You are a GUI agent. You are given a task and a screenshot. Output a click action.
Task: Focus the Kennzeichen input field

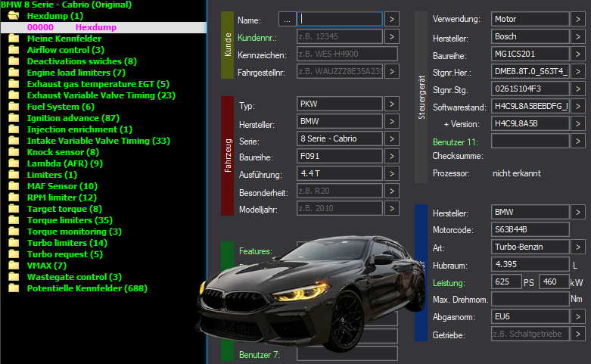347,54
